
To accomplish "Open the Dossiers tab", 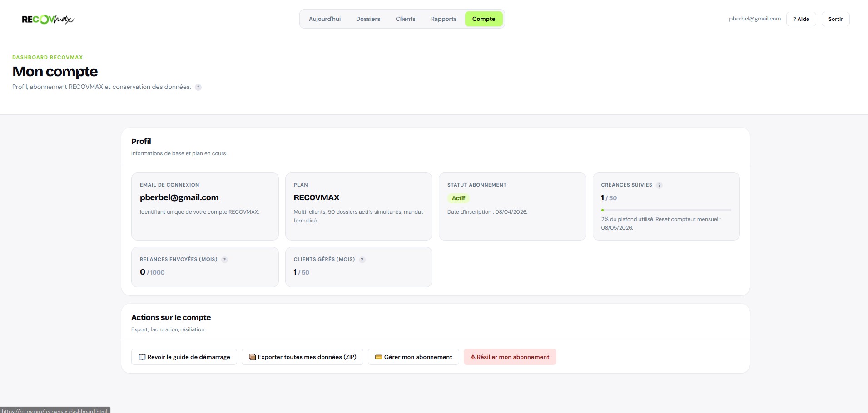I will tap(368, 19).
